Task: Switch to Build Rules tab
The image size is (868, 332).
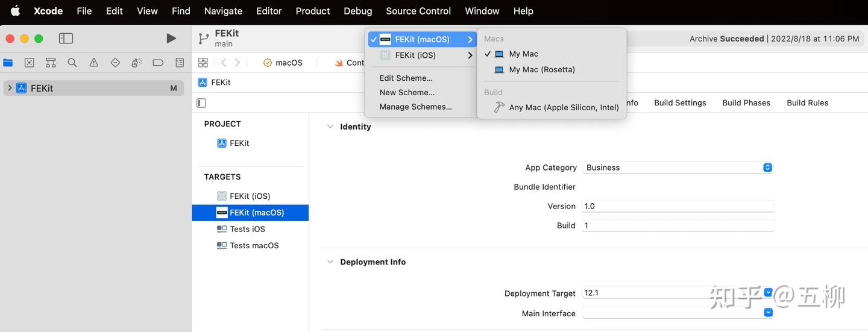Action: (808, 103)
